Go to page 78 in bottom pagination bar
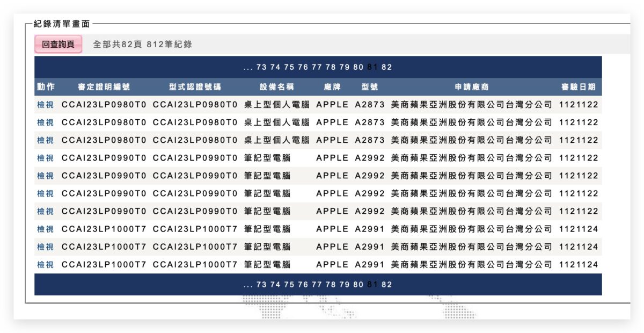Image resolution: width=644 pixels, height=333 pixels. click(x=331, y=285)
